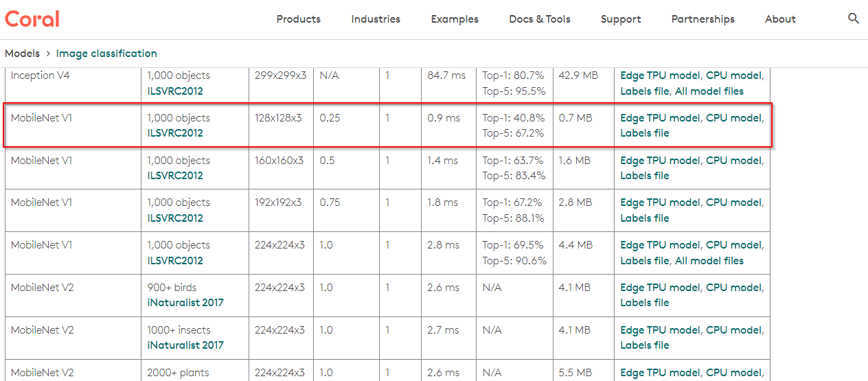Download CPU model for insects MobileNet V2
The height and width of the screenshot is (381, 868).
[733, 330]
